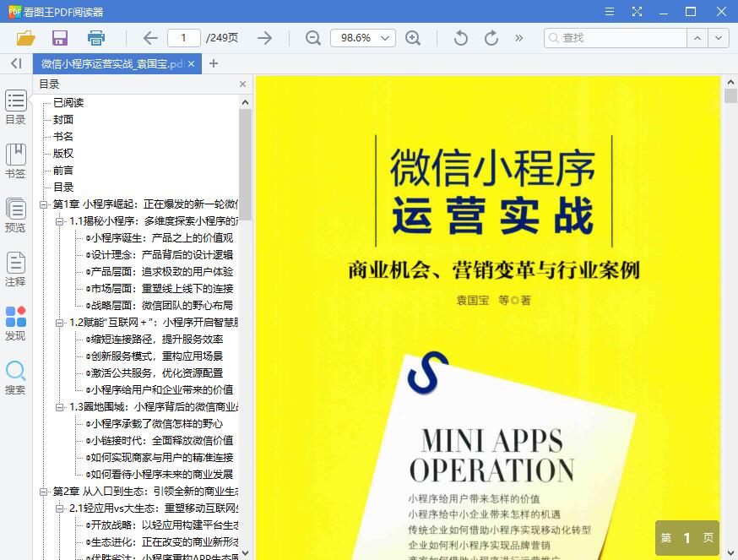Open 产品层面：追求极致的用户体验 entry
The width and height of the screenshot is (738, 560).
(x=160, y=272)
